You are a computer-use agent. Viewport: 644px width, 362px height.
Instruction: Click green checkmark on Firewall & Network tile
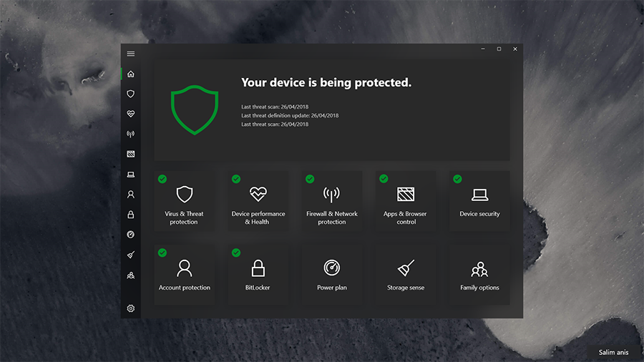point(310,179)
